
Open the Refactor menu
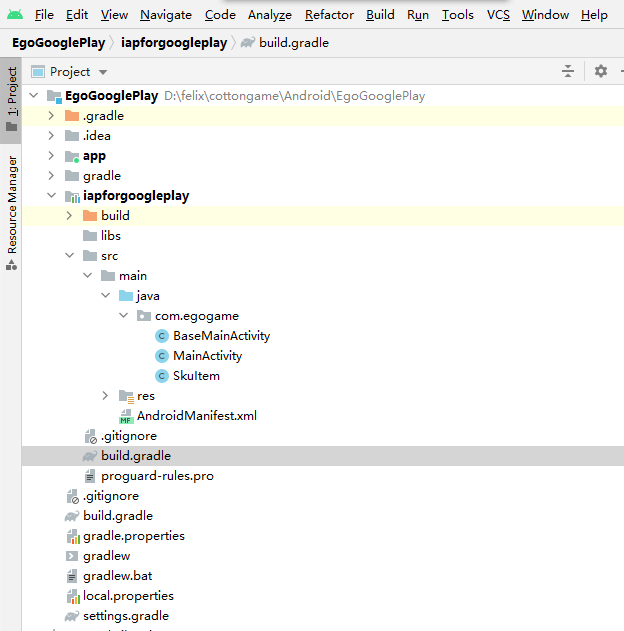tap(329, 15)
